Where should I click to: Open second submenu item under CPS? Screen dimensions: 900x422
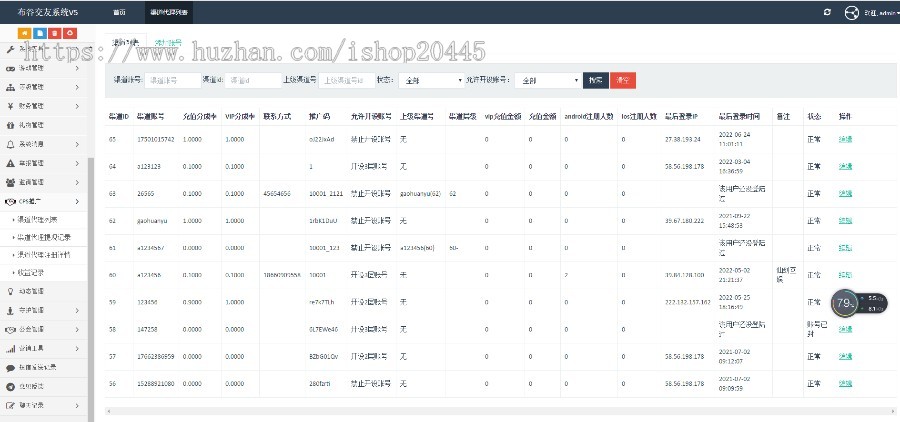tap(43, 237)
